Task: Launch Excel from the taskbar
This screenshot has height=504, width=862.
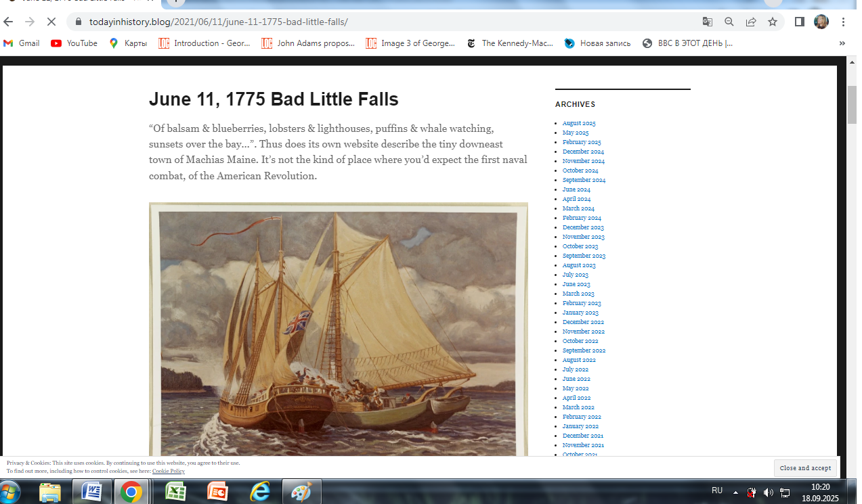Action: (175, 492)
